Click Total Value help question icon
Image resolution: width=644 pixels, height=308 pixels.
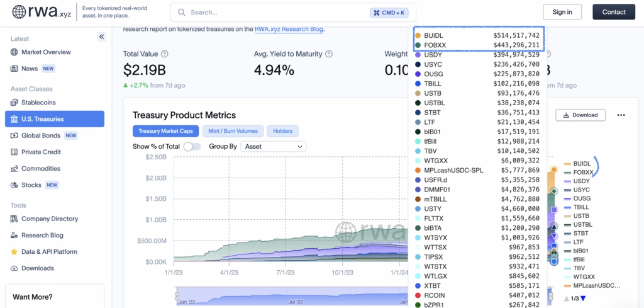click(165, 54)
